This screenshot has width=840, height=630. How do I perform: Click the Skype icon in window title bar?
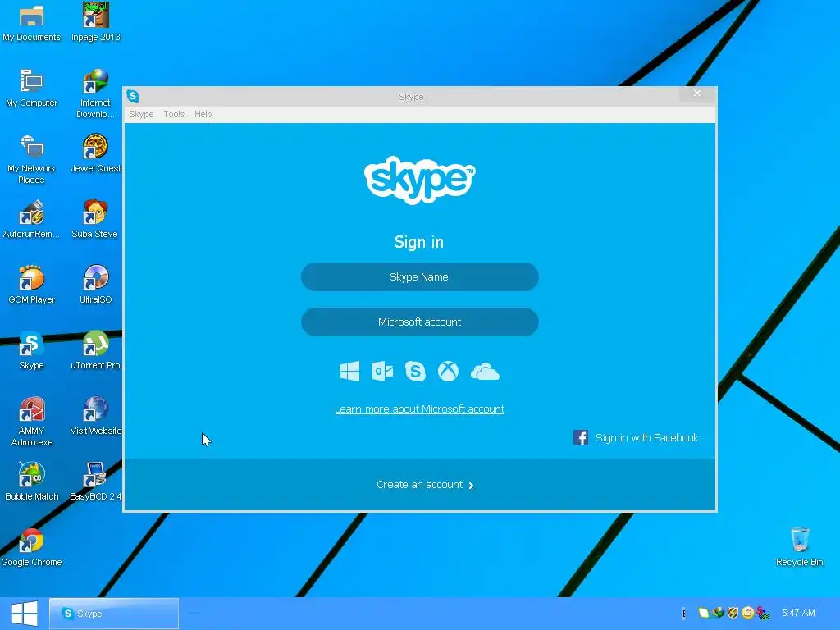tap(133, 96)
